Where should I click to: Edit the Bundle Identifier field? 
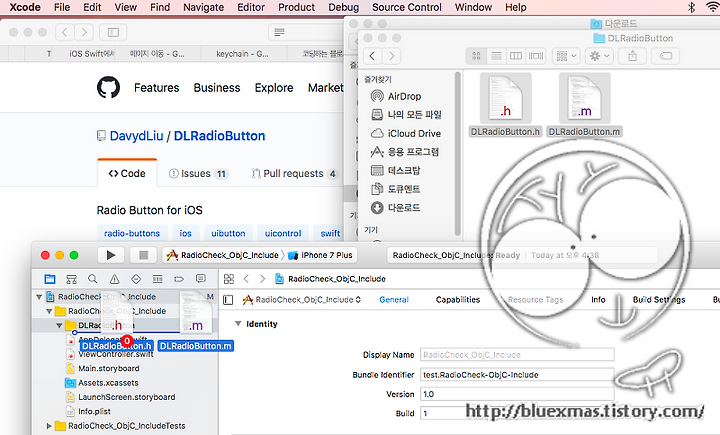point(517,375)
